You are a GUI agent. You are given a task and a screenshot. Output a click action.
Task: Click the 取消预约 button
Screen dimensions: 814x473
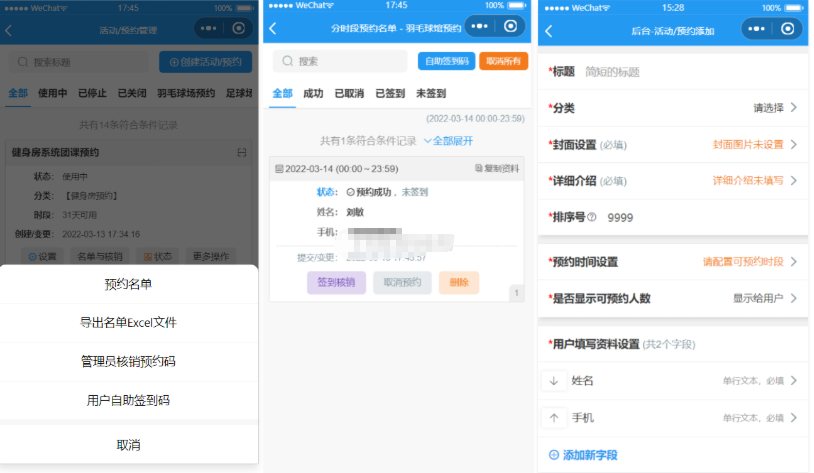point(402,282)
